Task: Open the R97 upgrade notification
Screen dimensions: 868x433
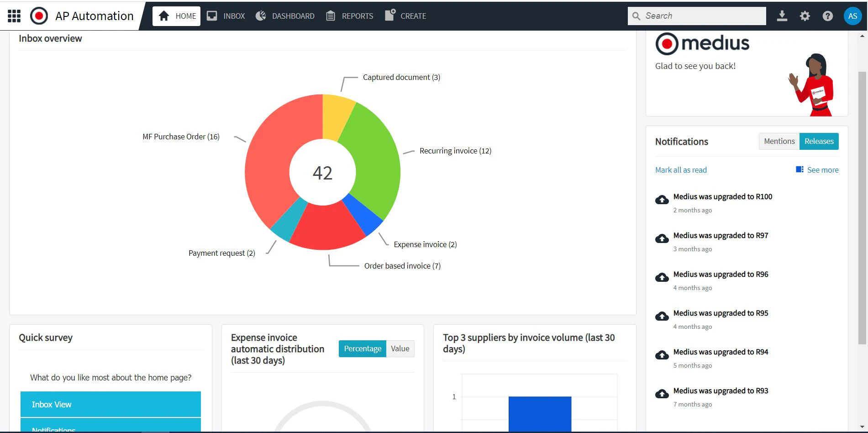Action: coord(721,235)
